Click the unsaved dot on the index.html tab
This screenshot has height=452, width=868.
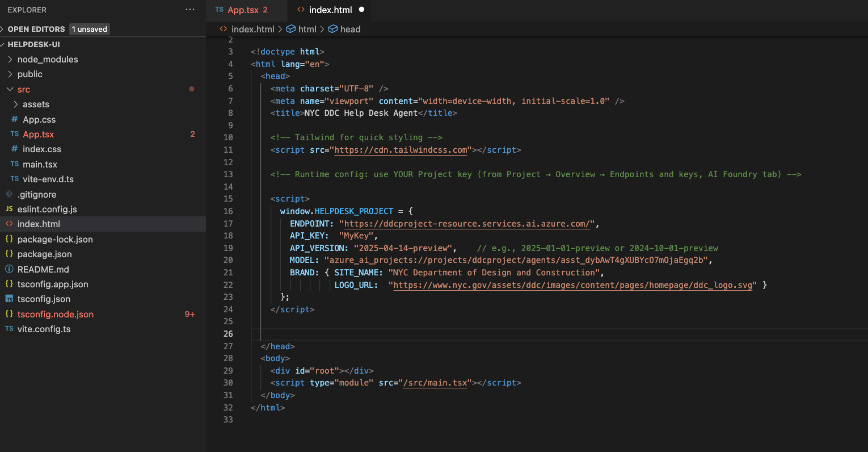pyautogui.click(x=361, y=10)
